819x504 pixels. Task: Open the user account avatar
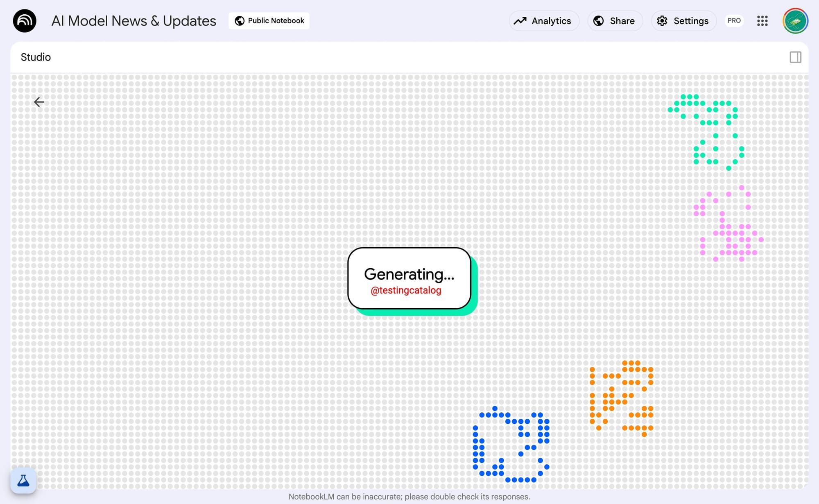click(x=795, y=21)
